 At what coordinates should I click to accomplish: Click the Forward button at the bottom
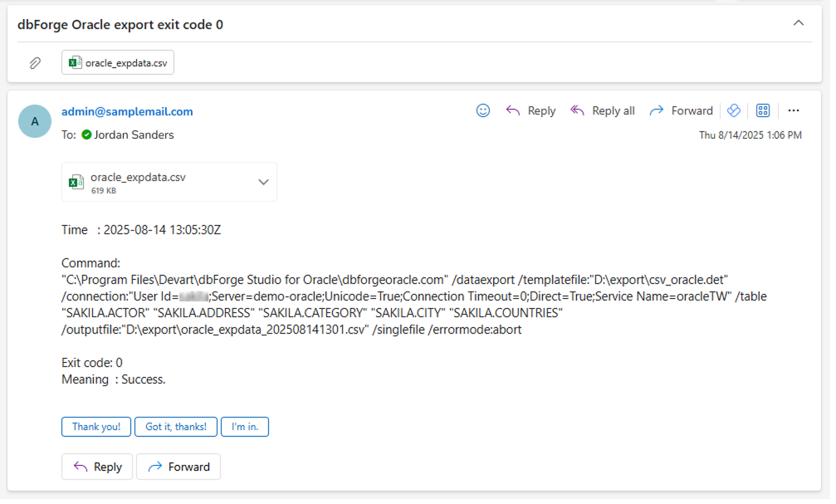pos(178,466)
